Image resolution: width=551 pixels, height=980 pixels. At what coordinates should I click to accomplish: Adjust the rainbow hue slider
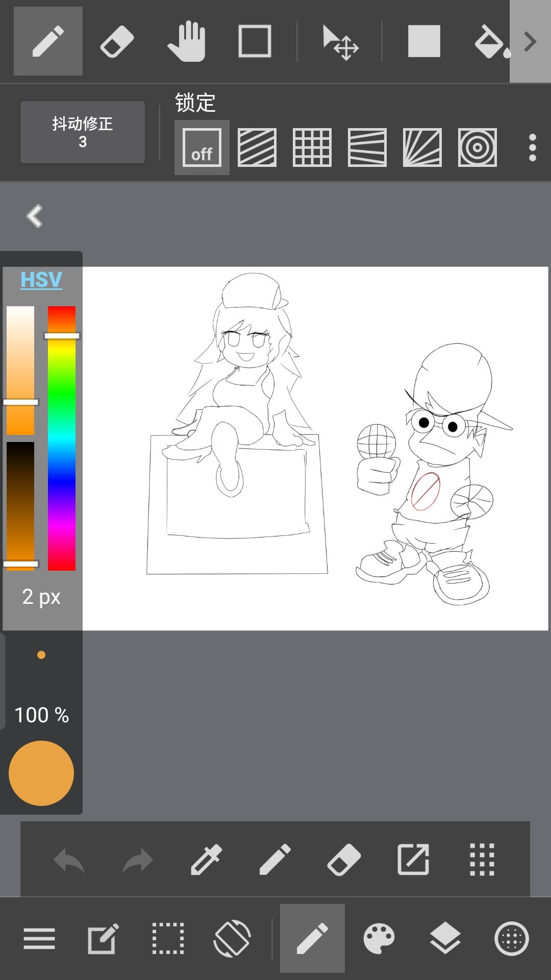click(x=62, y=438)
